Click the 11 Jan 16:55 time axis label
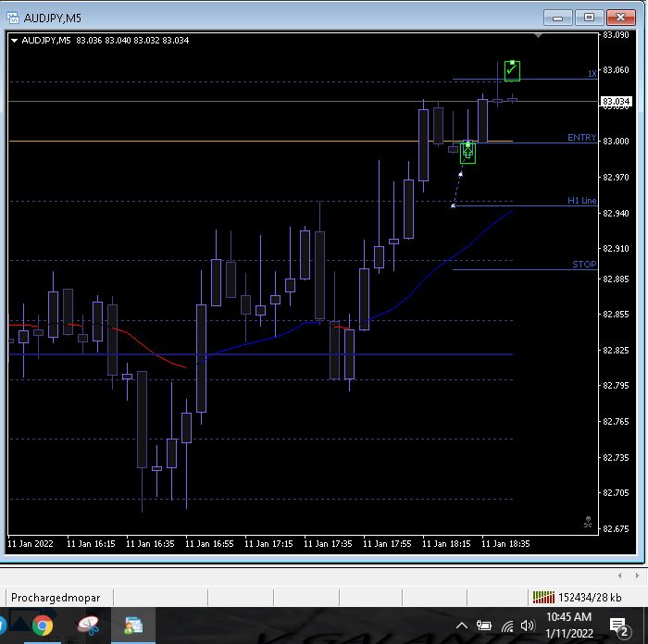This screenshot has width=648, height=644. (x=209, y=544)
